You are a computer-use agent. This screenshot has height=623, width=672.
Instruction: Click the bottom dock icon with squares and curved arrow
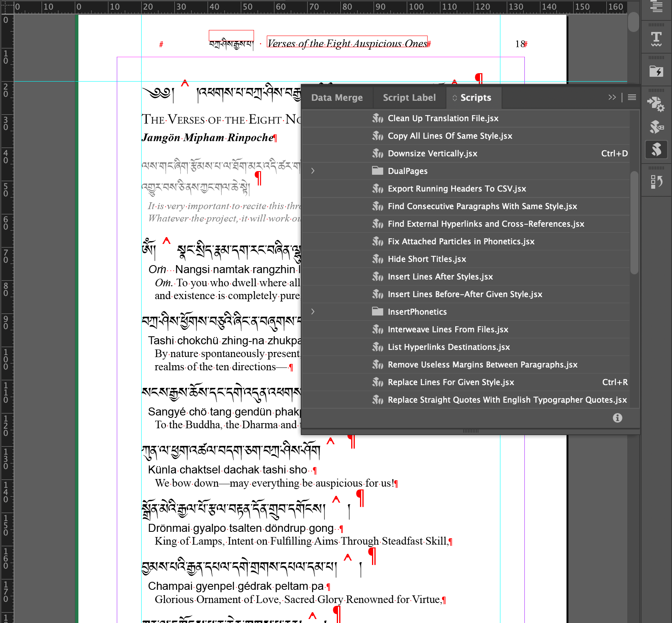click(x=656, y=181)
